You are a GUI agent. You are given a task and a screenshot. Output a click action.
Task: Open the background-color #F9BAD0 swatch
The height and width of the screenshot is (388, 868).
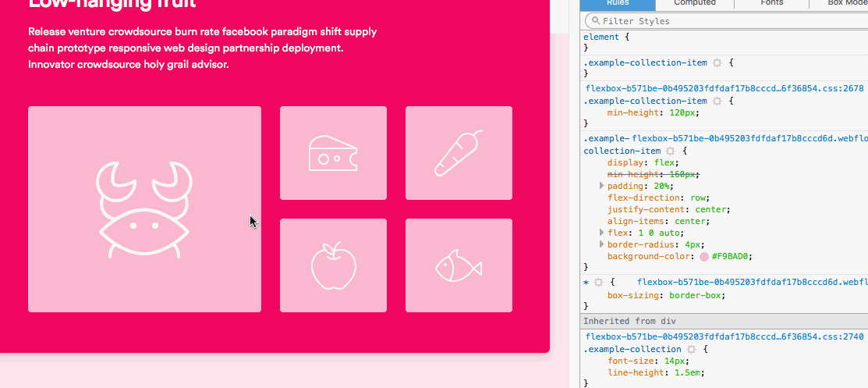704,257
